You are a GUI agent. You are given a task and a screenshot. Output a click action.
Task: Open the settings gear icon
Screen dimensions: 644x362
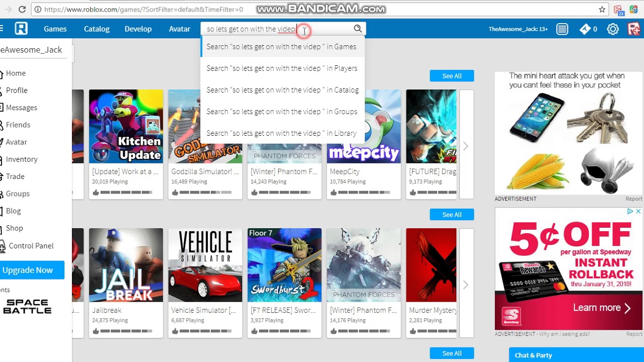pyautogui.click(x=612, y=29)
